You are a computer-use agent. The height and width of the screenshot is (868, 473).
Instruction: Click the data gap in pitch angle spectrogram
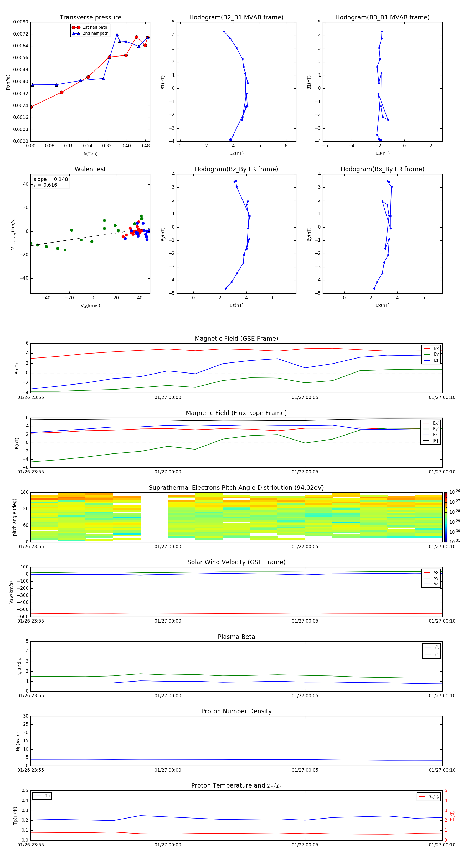pos(154,517)
